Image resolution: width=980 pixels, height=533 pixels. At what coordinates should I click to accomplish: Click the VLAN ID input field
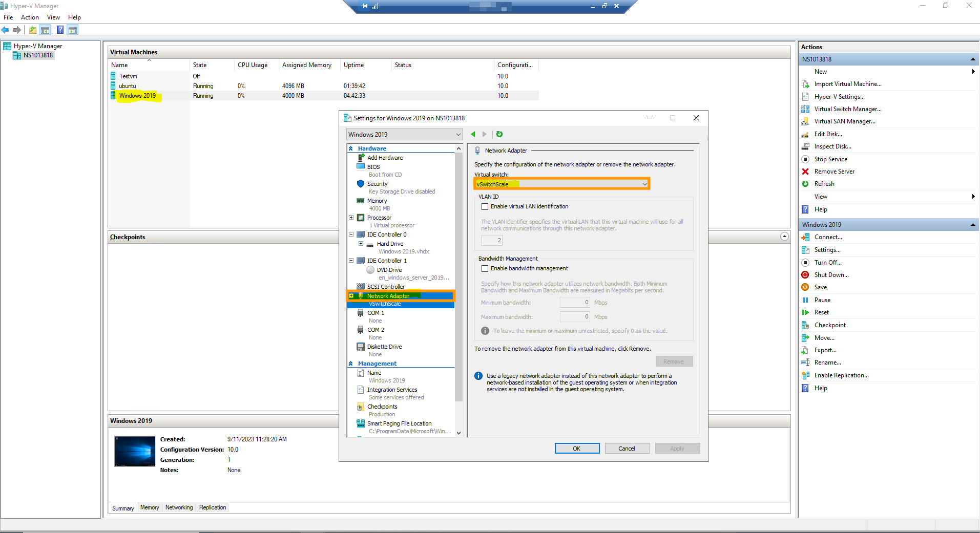492,240
